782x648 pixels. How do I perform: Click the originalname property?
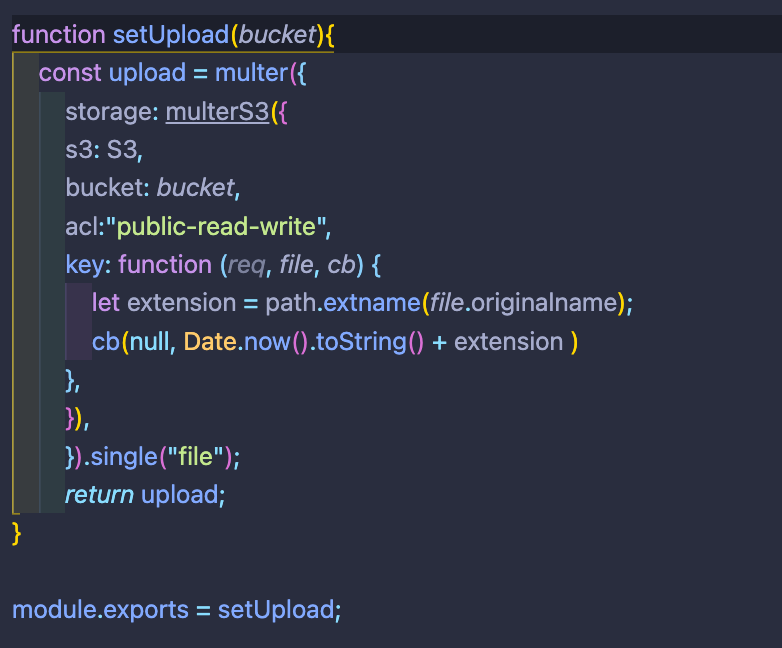pyautogui.click(x=550, y=303)
